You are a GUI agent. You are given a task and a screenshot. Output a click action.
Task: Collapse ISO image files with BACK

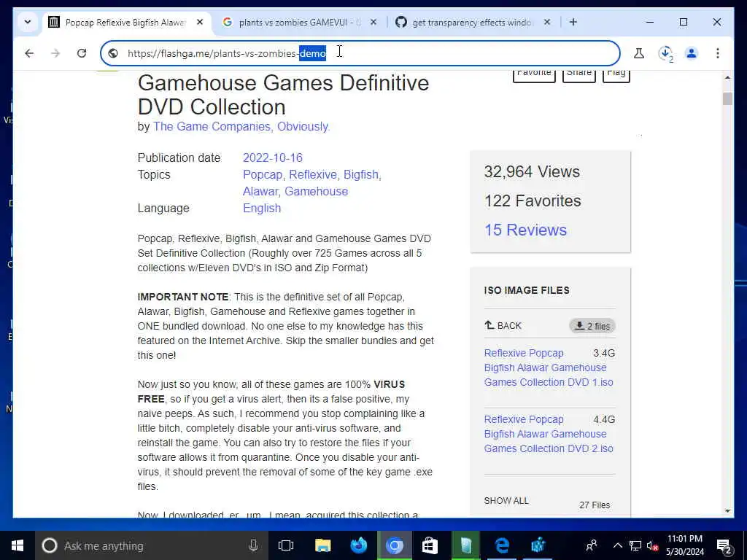pyautogui.click(x=503, y=326)
